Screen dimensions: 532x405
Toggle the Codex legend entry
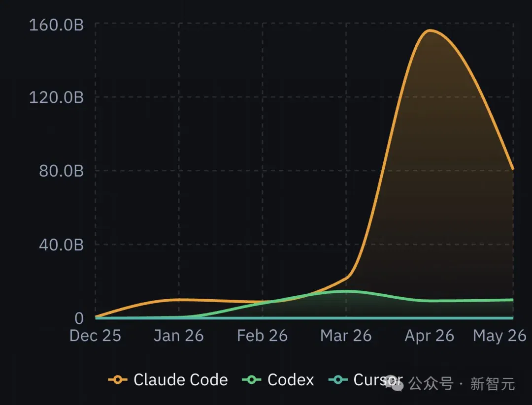(x=278, y=379)
